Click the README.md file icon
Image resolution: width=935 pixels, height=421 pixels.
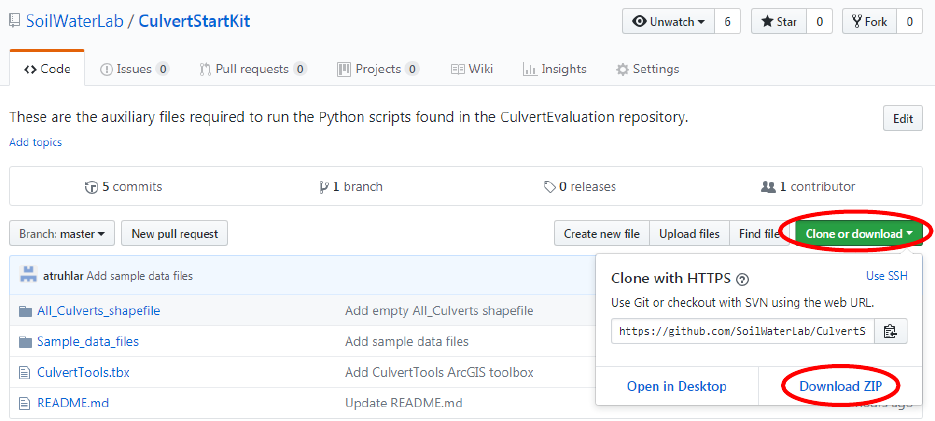pos(24,404)
